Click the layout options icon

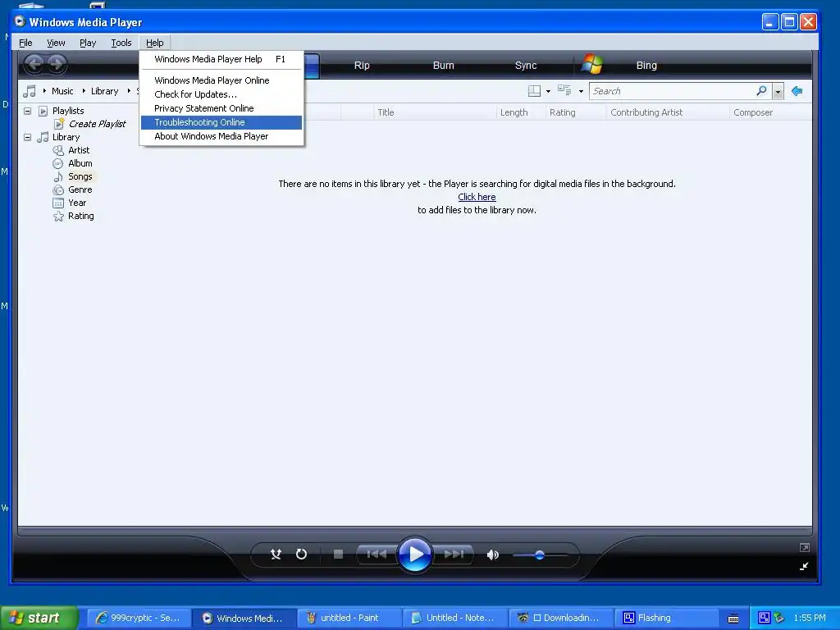534,91
